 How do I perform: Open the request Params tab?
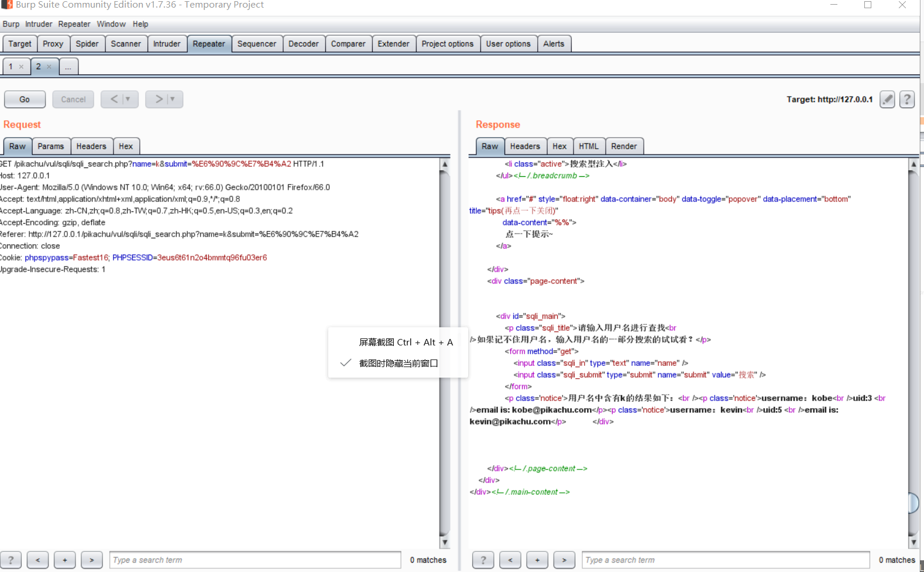pos(51,146)
